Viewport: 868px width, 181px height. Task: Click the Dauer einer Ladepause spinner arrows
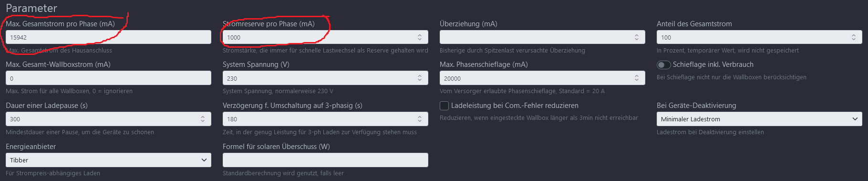coord(203,119)
